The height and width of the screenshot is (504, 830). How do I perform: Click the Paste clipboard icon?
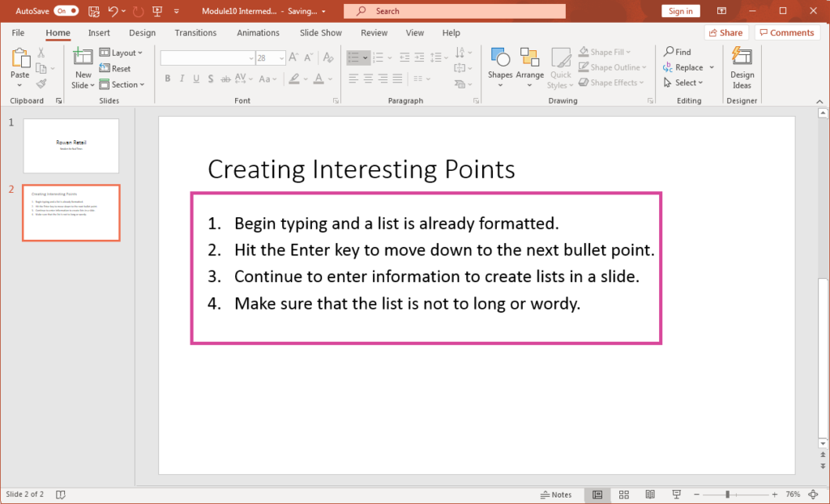click(x=20, y=58)
